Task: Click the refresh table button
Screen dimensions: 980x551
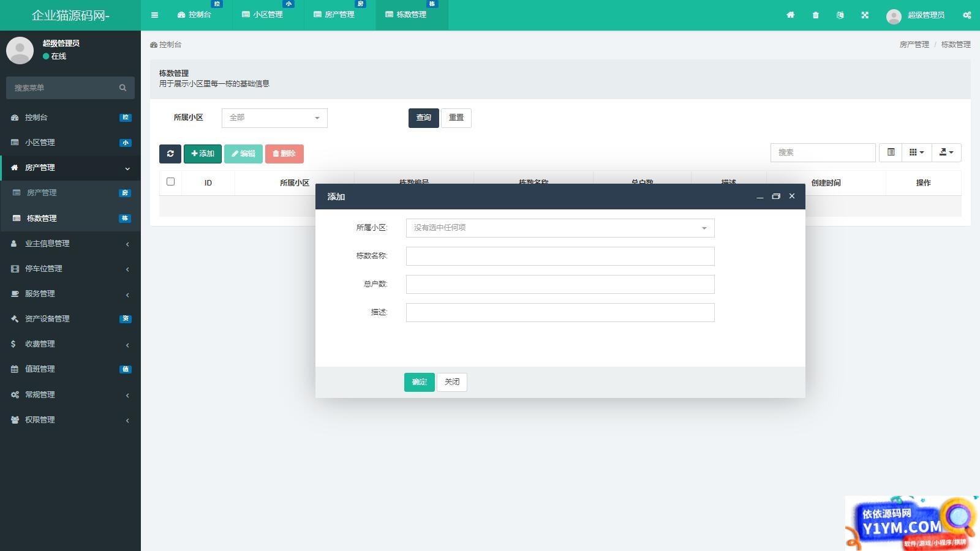Action: (170, 154)
